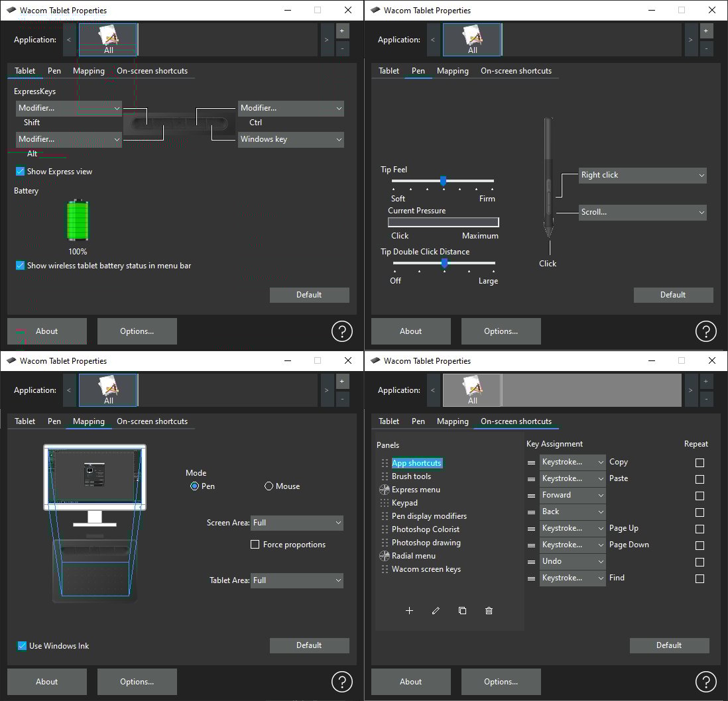
Task: Click Default in the ExpressKeys window
Action: 309,295
